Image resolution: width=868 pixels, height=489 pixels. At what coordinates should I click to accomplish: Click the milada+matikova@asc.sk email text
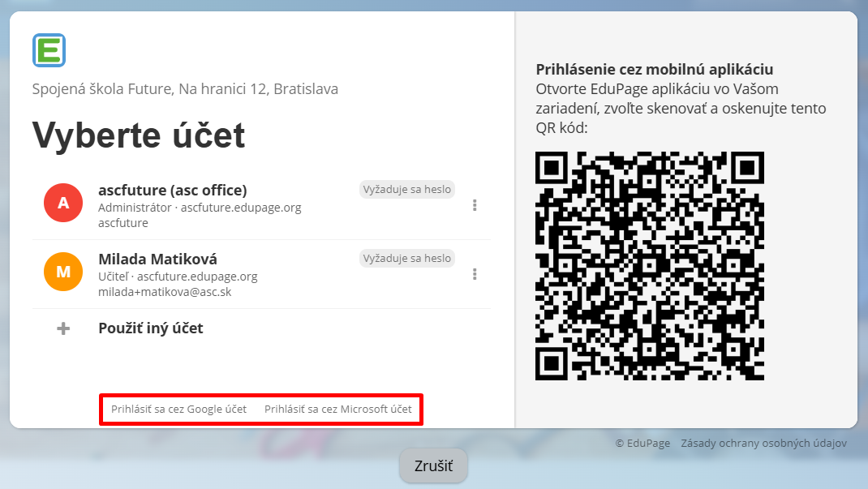[165, 292]
